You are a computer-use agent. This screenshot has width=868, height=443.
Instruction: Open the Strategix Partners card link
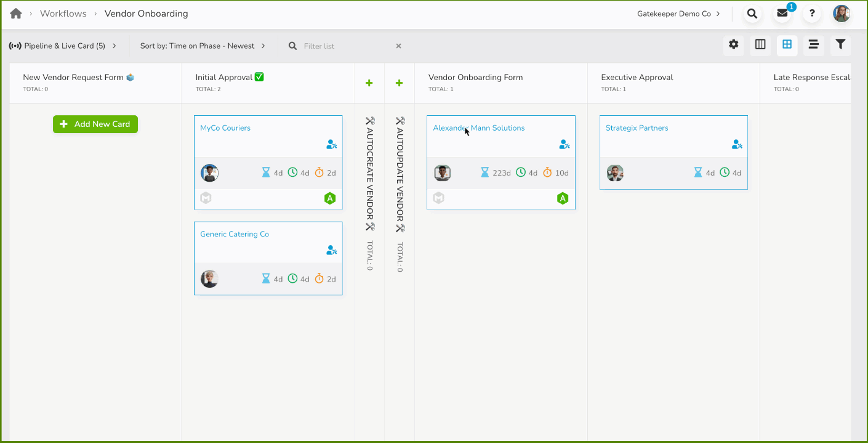point(637,128)
